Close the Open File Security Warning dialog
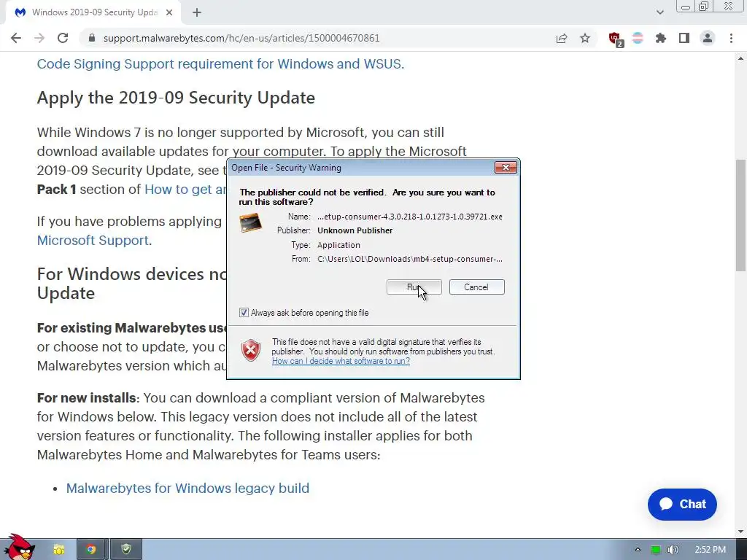 coord(506,167)
